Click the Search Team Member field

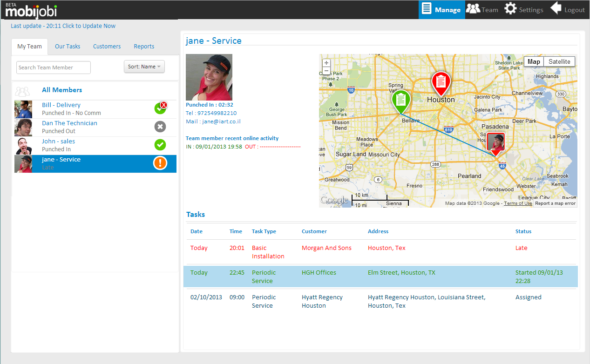pyautogui.click(x=54, y=67)
